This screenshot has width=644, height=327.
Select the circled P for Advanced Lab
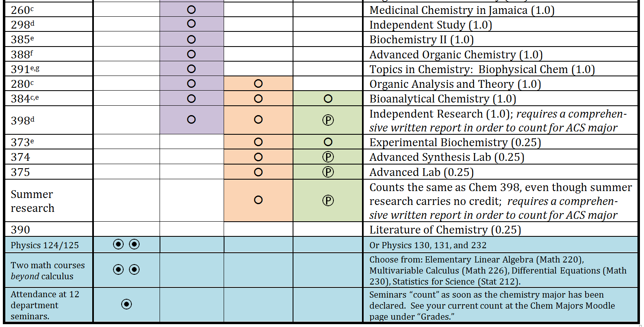328,172
